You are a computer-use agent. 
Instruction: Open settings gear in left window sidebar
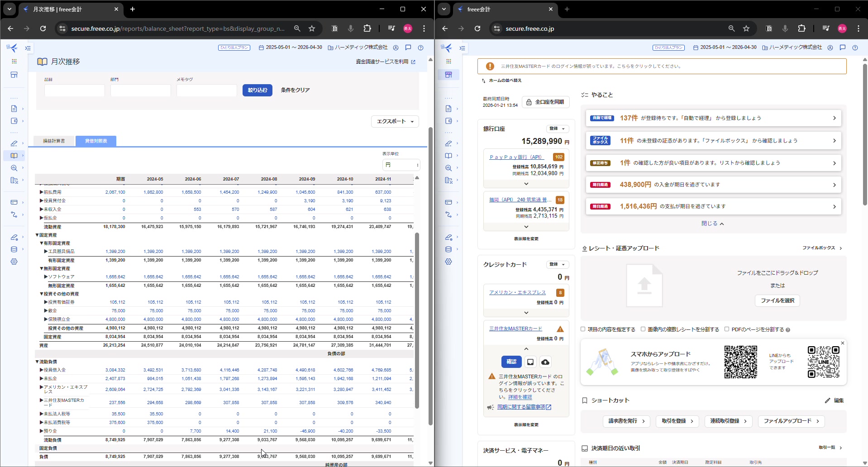coord(14,262)
